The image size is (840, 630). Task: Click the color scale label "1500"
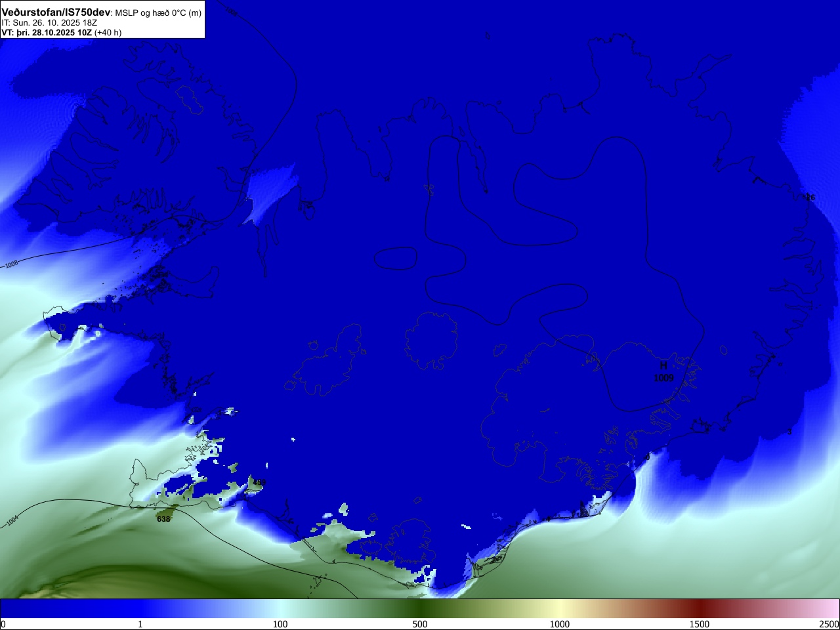click(x=700, y=624)
